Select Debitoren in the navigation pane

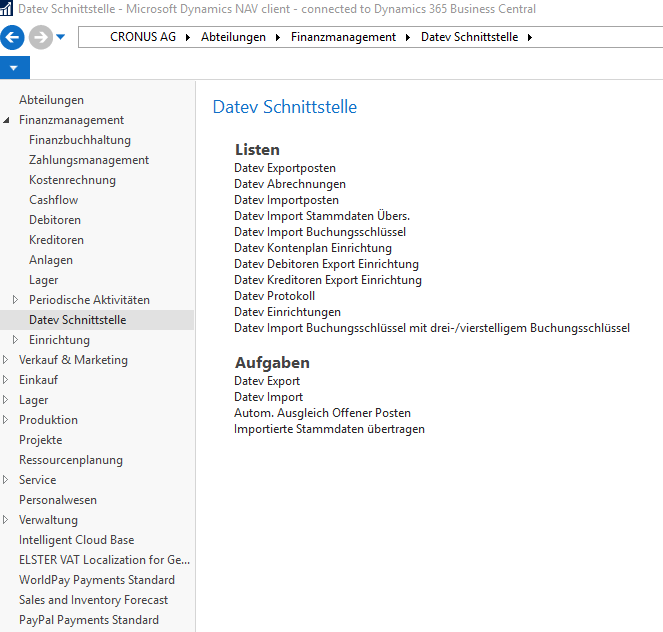55,220
